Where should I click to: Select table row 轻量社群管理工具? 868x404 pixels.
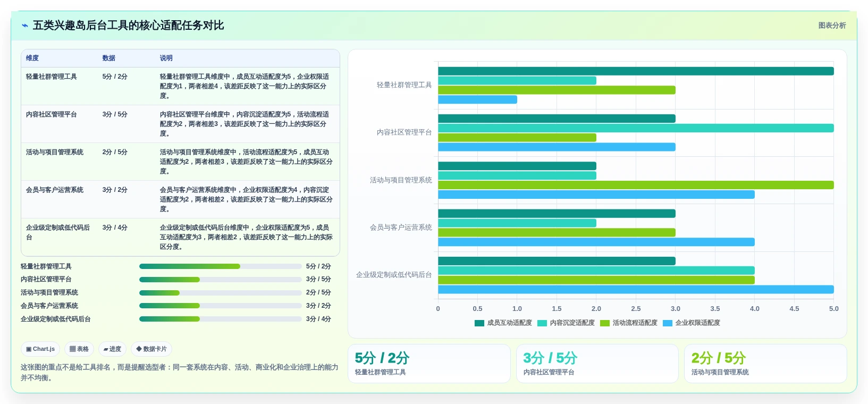tap(180, 86)
